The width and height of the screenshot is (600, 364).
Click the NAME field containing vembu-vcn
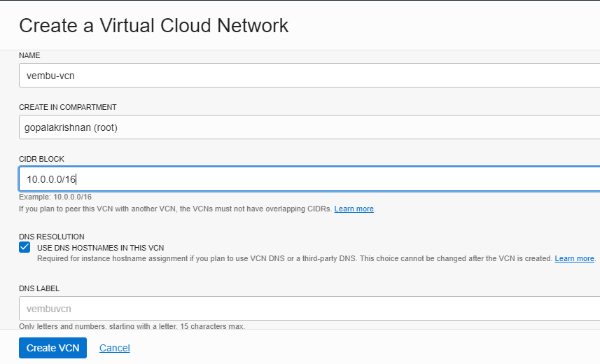[309, 76]
